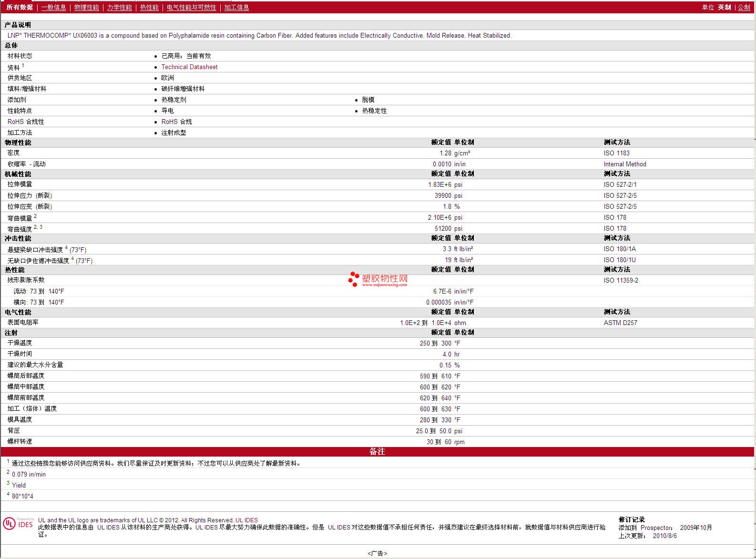756x559 pixels.
Task: Select ISO 1183 test method
Action: [616, 153]
